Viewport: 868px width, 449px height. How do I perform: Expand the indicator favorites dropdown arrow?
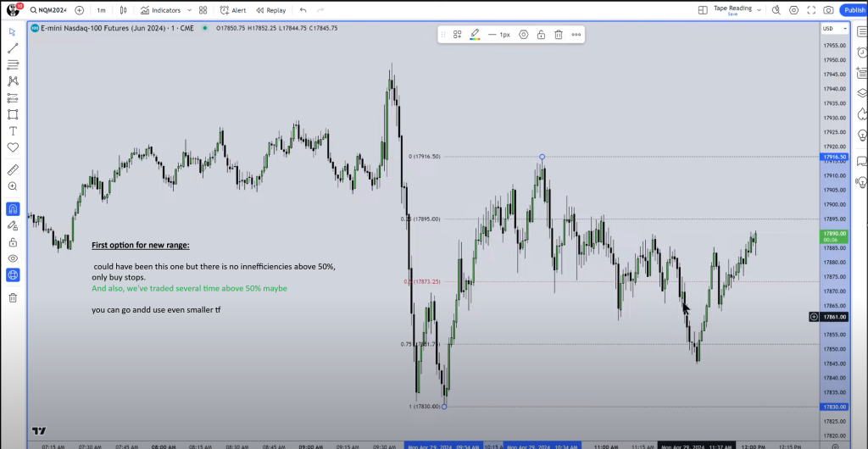[190, 10]
